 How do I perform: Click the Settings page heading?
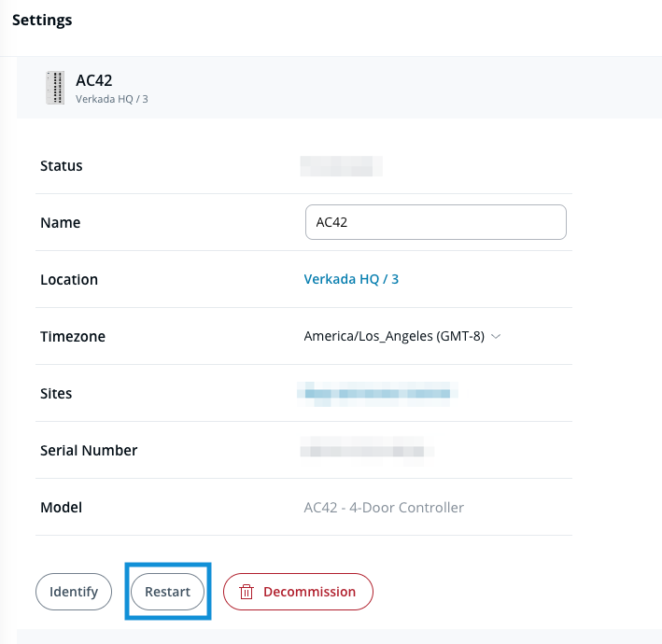pos(42,20)
